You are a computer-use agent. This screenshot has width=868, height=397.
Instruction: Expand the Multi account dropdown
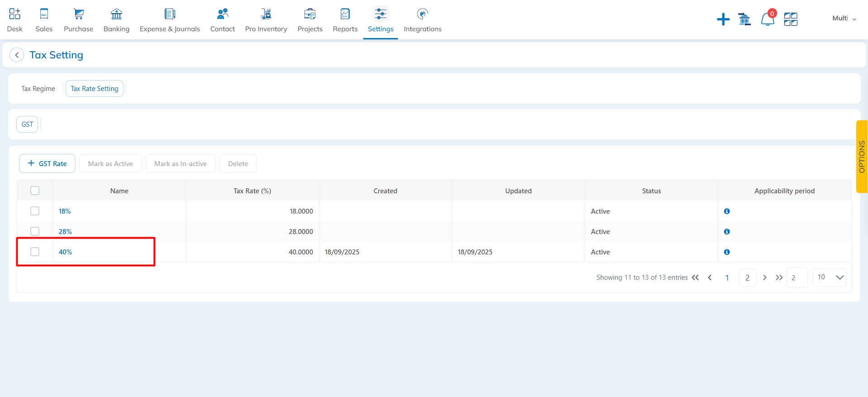click(x=844, y=19)
